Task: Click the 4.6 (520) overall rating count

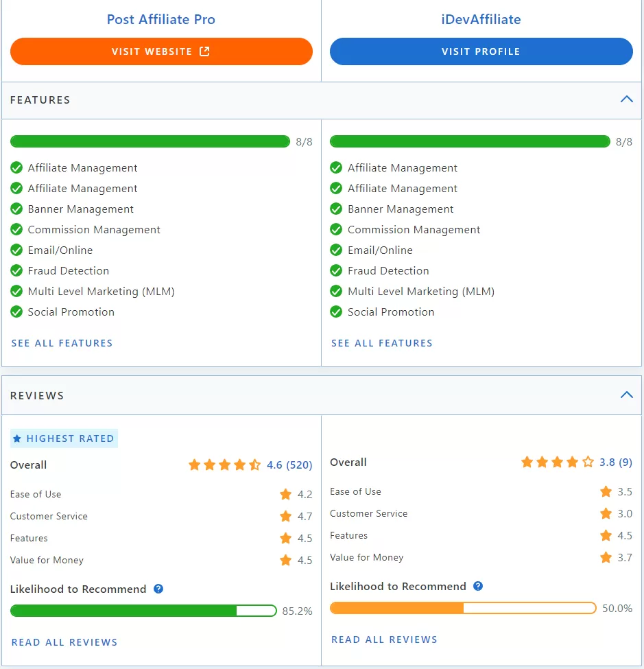Action: [290, 465]
